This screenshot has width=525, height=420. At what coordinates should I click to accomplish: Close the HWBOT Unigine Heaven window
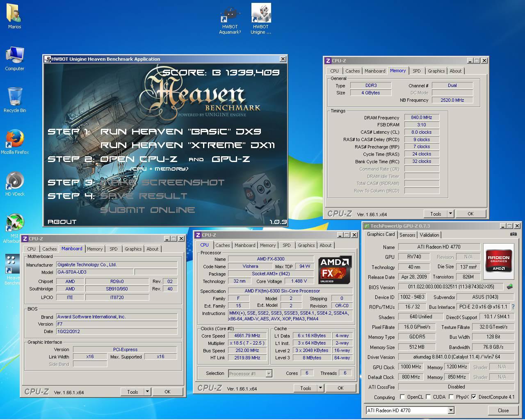[283, 59]
